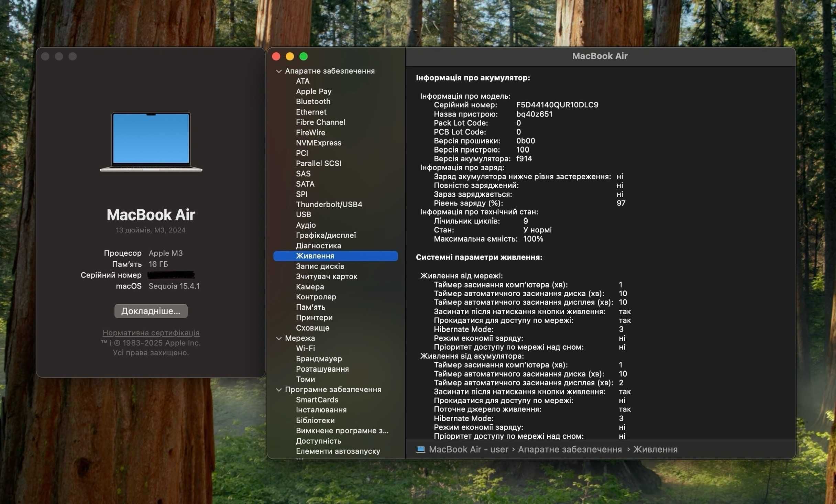Click the Sequoia 15.4.1 macOS version text
This screenshot has width=836, height=504.
coord(174,286)
